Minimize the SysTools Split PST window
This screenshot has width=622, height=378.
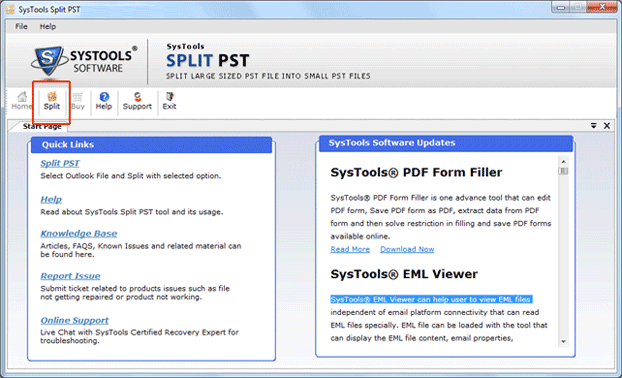561,7
